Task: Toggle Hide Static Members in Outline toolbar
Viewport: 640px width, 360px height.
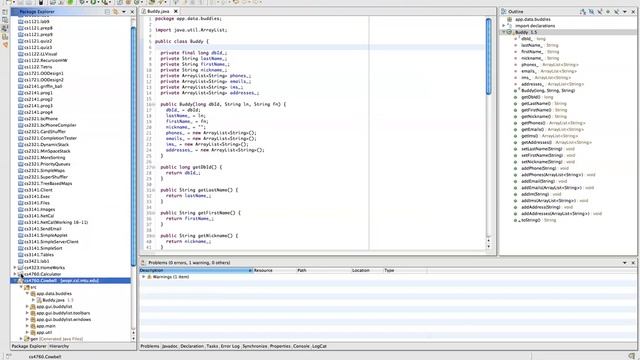Action: coord(600,12)
